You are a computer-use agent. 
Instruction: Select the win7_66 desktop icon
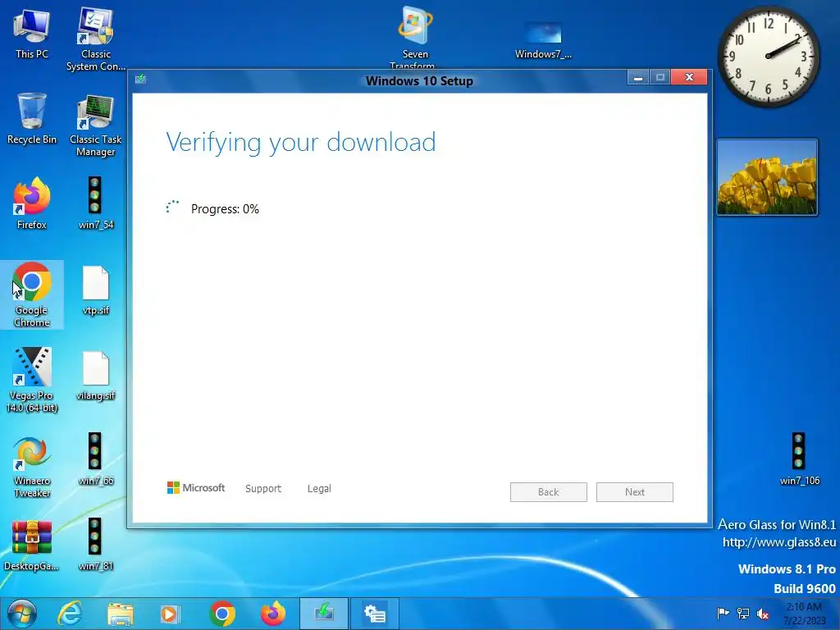[96, 459]
